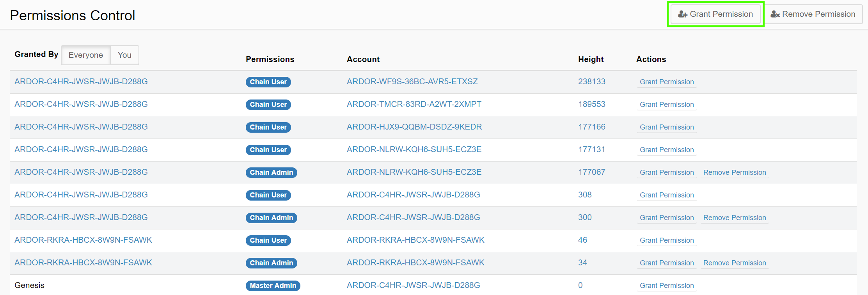
Task: Click block height 189553
Action: click(591, 104)
